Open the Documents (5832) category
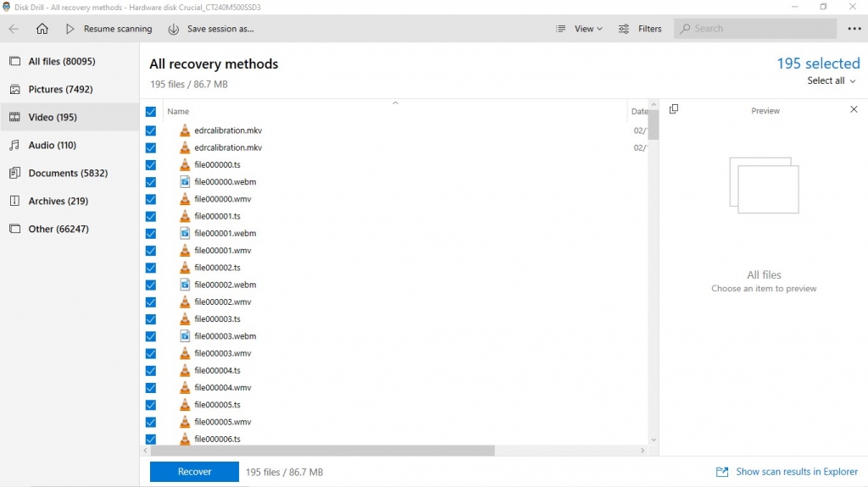This screenshot has height=487, width=868. coord(68,173)
